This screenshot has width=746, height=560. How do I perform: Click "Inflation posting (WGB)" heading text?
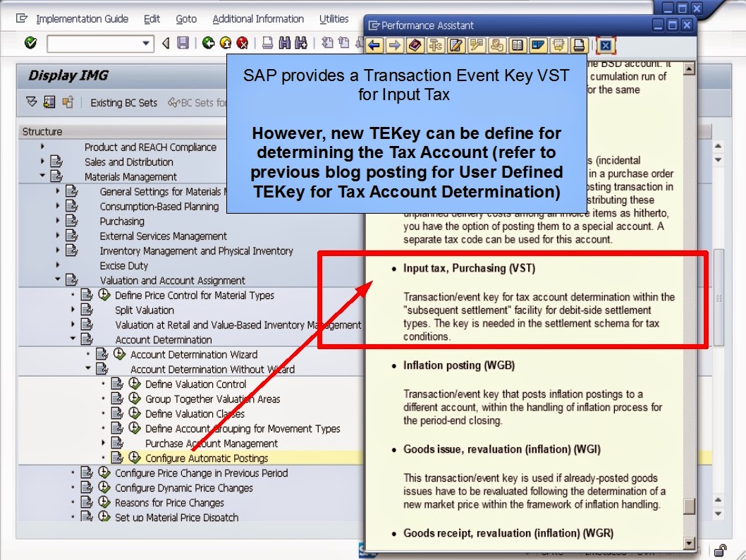[459, 365]
